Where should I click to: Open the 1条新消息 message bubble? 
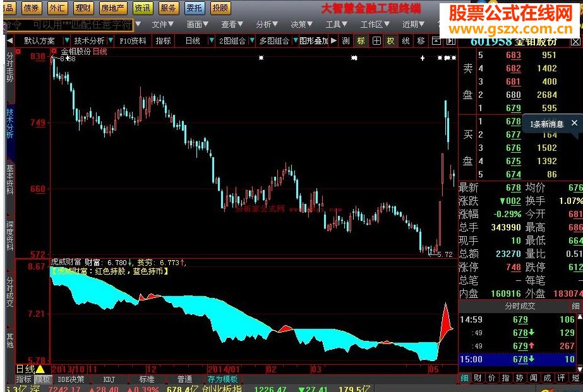(x=546, y=124)
